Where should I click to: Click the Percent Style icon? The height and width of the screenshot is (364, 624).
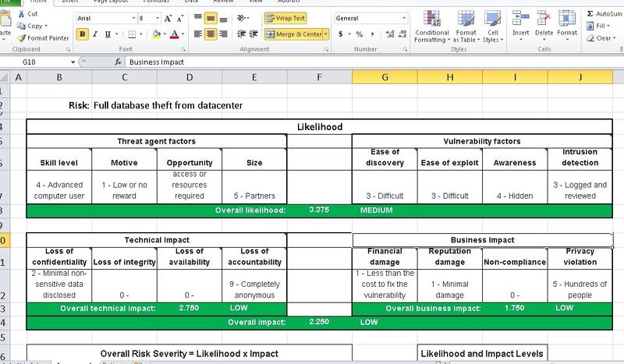pyautogui.click(x=359, y=34)
